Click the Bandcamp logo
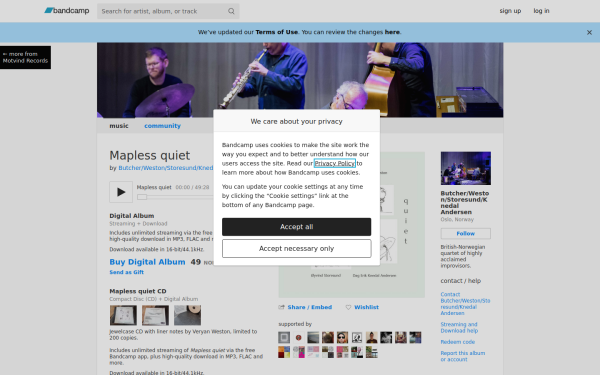The width and height of the screenshot is (600, 375). 67,11
